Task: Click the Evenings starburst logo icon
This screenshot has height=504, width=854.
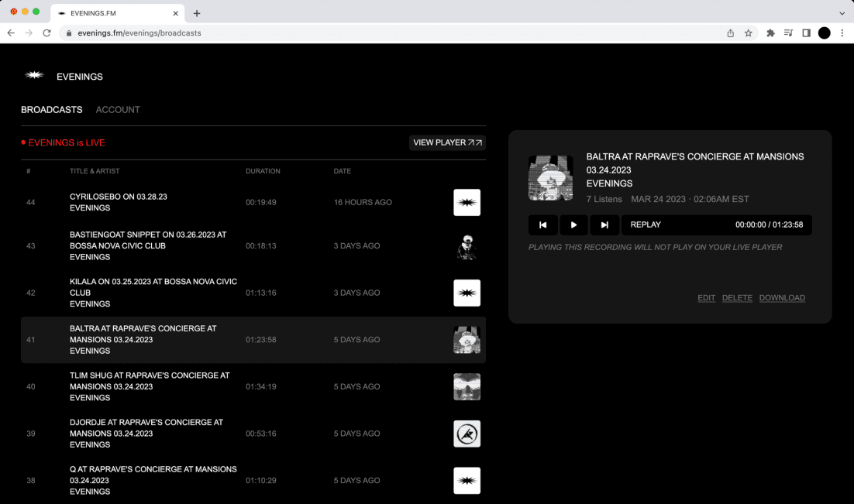Action: (x=34, y=75)
